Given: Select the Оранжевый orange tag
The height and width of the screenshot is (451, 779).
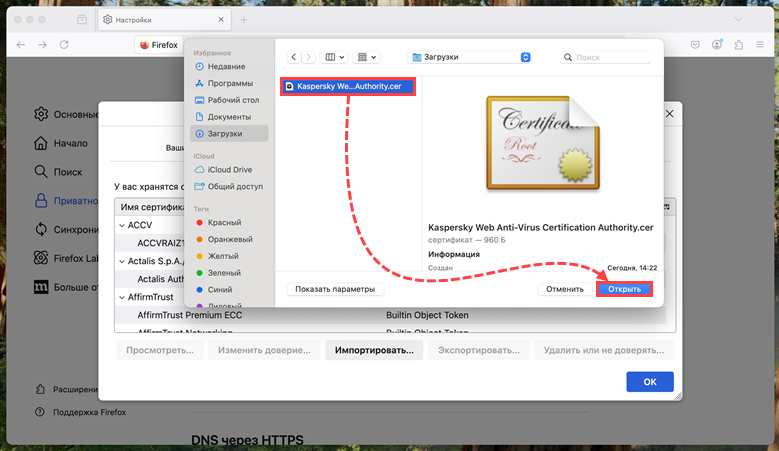Looking at the screenshot, I should coord(230,239).
